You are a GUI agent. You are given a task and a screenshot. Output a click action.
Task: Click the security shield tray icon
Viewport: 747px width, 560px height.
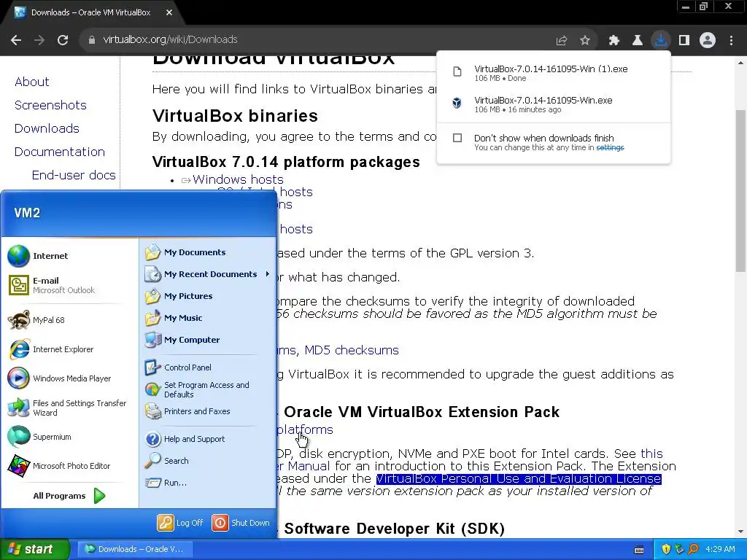[666, 549]
